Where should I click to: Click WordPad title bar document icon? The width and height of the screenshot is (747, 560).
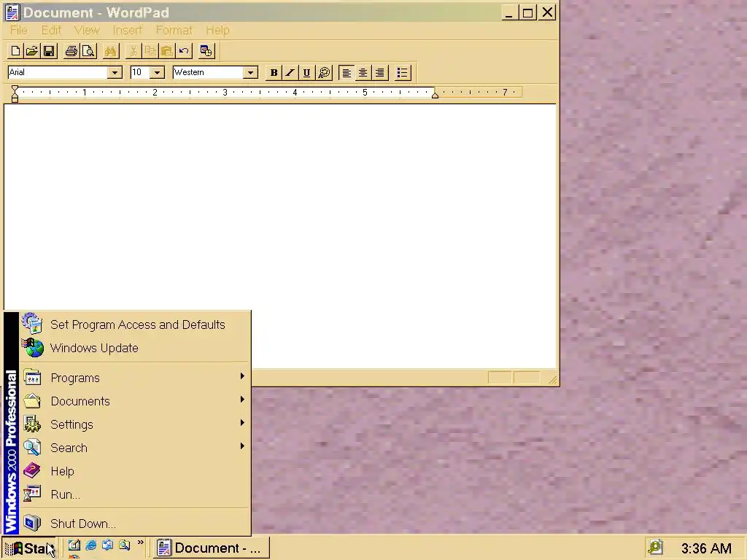[12, 12]
